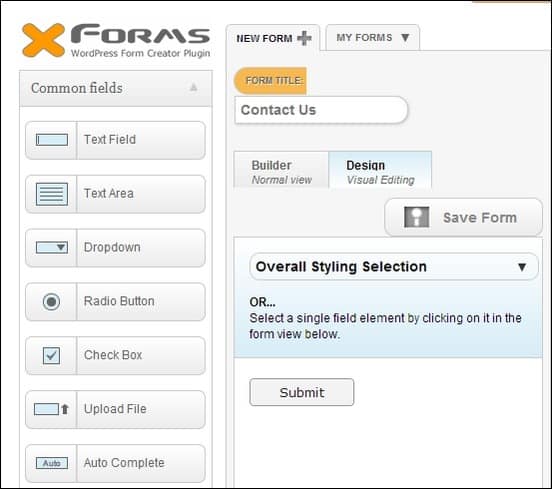Add an Auto Complete field
This screenshot has width=552, height=489.
tap(115, 463)
